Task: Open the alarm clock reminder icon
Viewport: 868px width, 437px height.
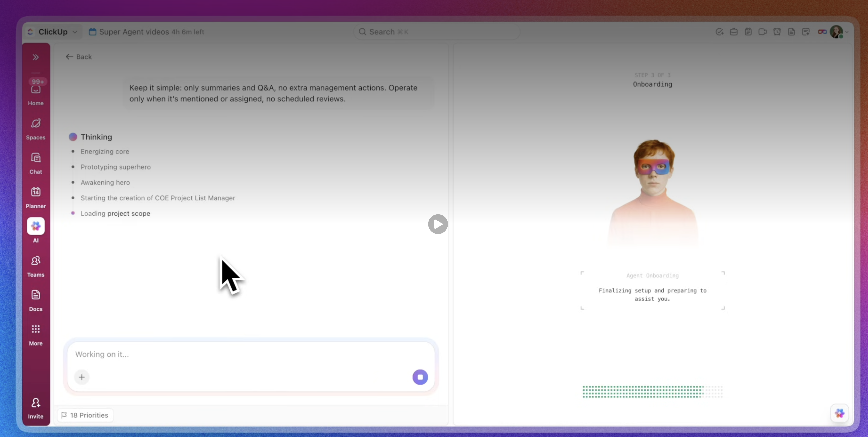Action: point(777,32)
